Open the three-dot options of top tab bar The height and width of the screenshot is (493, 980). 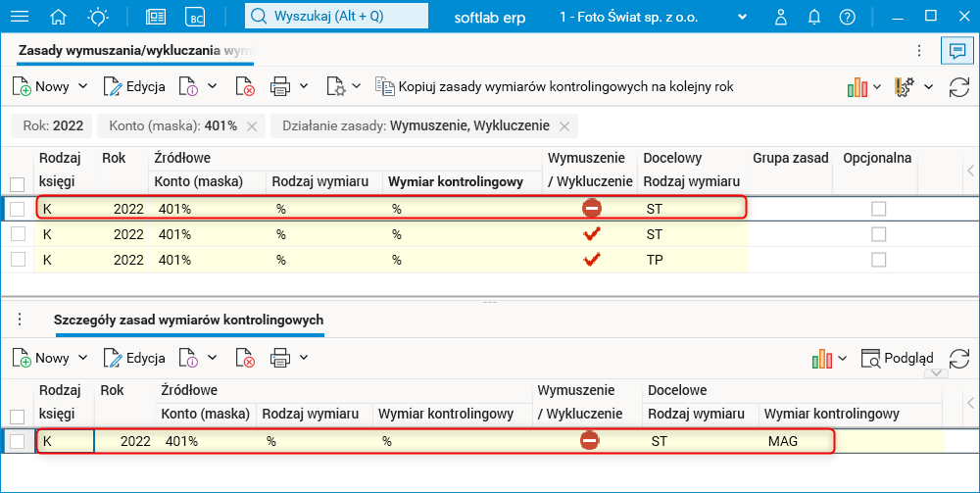coord(919,50)
